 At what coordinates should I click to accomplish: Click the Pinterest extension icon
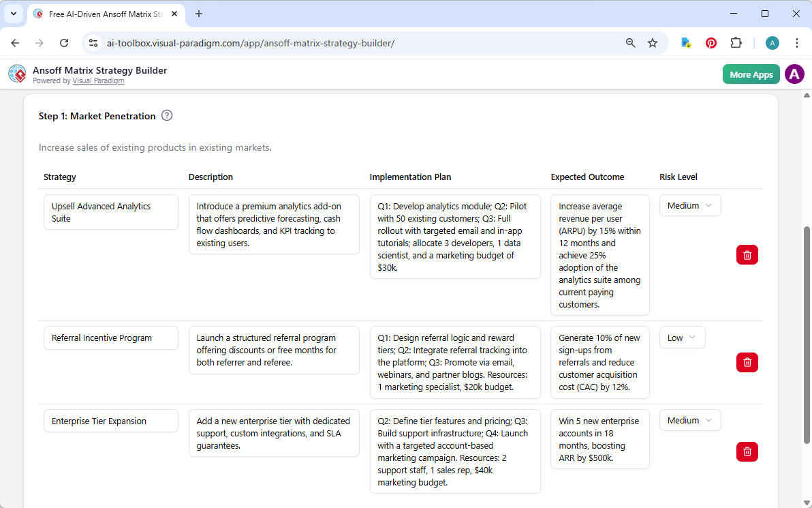coord(710,42)
